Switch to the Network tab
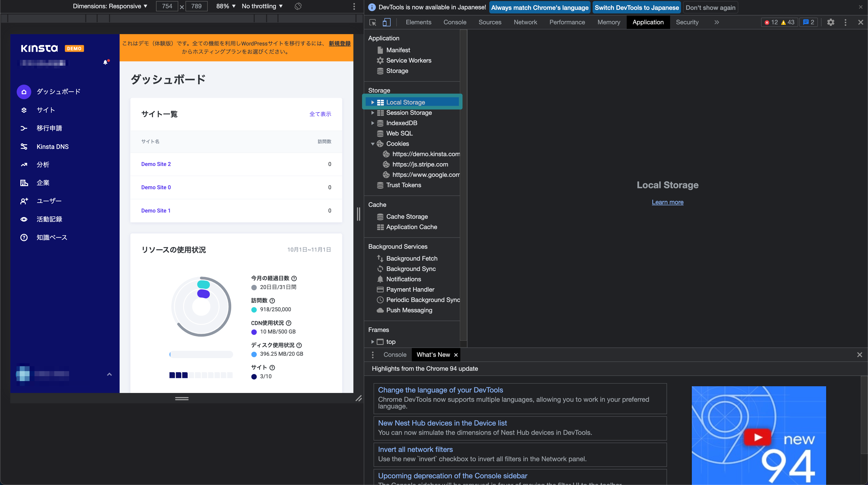 click(x=525, y=22)
